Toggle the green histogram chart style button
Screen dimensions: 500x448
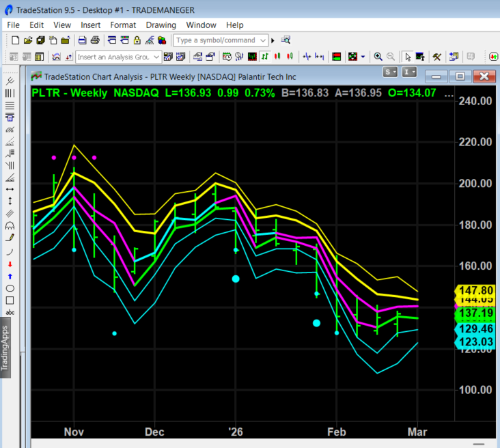click(x=252, y=57)
